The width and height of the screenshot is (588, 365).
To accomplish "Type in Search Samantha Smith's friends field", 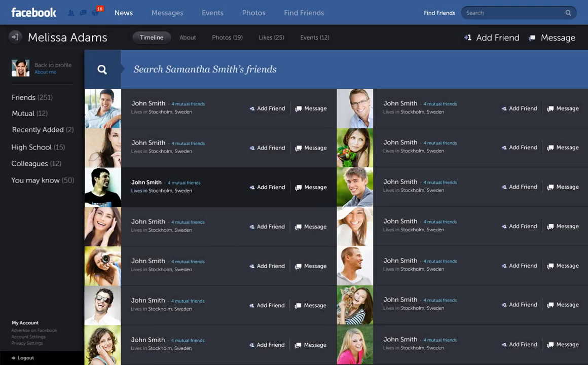I will click(x=304, y=69).
